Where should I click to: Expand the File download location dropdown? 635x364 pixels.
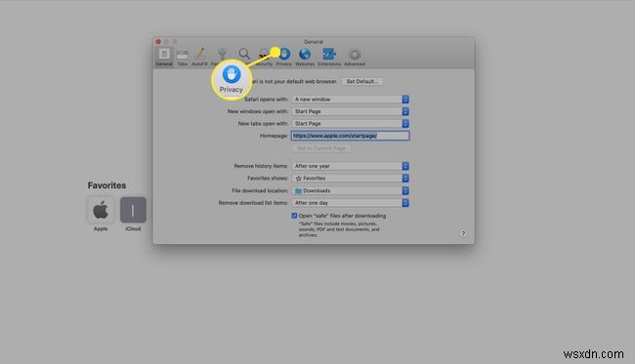[x=351, y=190]
